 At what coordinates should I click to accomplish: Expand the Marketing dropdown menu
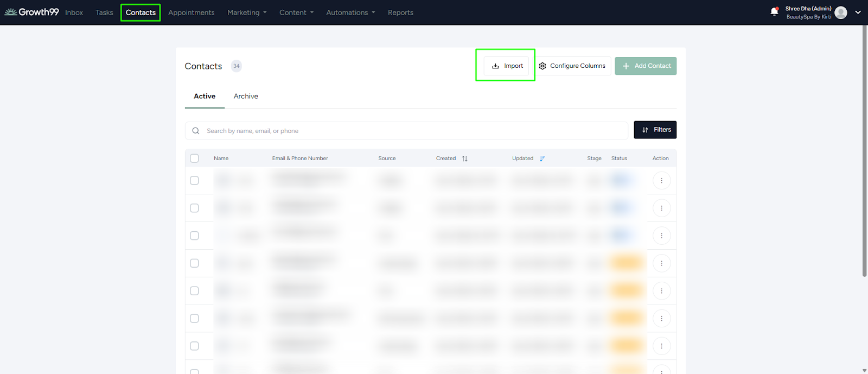click(247, 12)
